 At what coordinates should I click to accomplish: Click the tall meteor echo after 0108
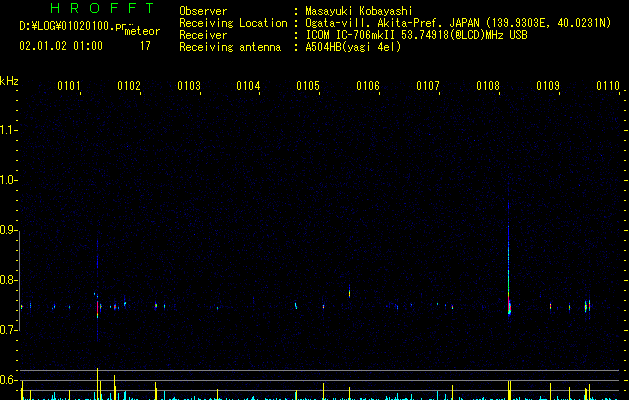coord(509,257)
